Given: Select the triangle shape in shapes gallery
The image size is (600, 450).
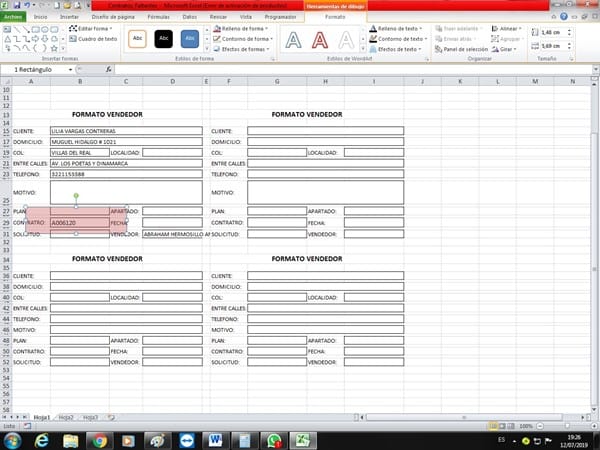Looking at the screenshot, I should click(x=8, y=39).
